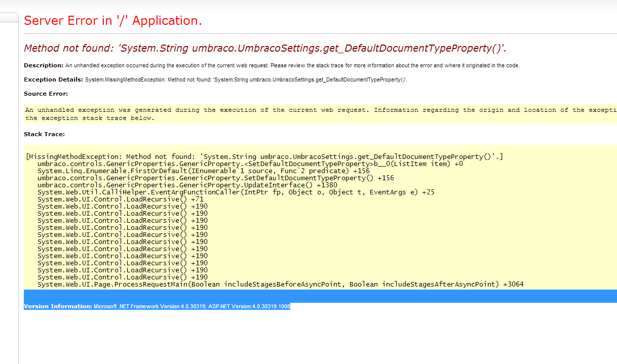
Task: Click the bold "Exception Details:" label
Action: [53, 79]
